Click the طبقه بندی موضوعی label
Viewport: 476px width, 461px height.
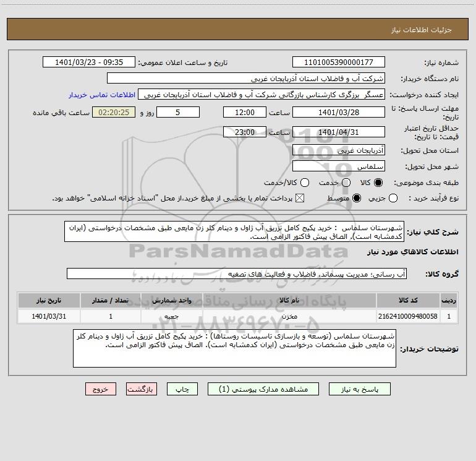pyautogui.click(x=426, y=183)
